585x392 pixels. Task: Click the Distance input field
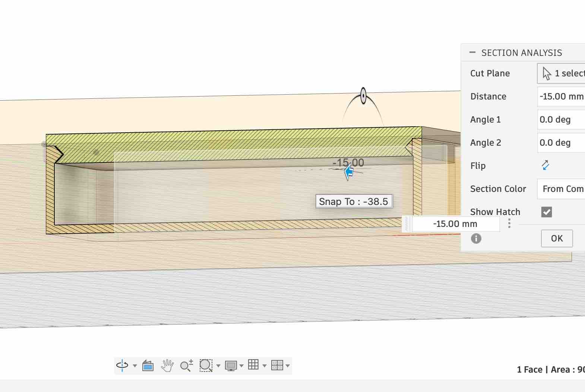561,97
